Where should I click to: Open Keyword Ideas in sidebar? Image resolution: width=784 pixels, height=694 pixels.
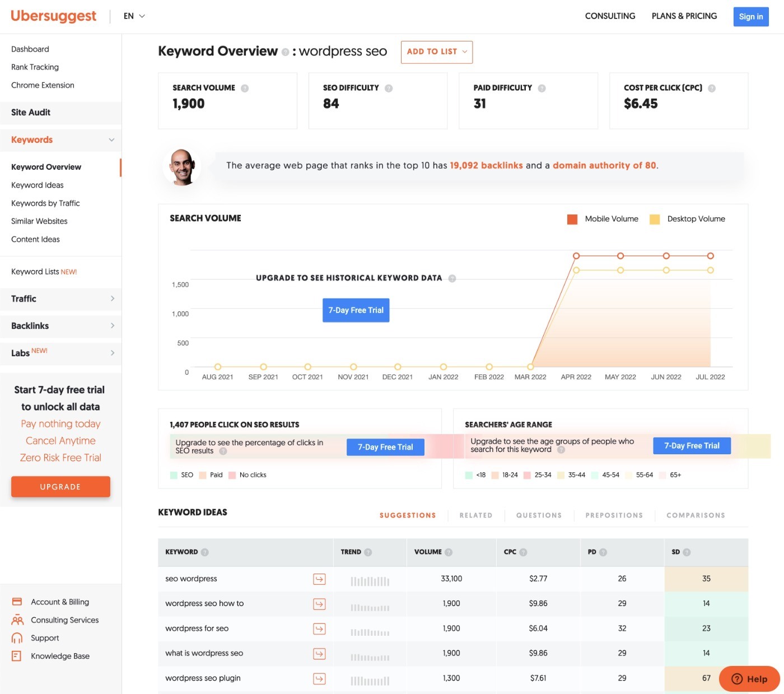pyautogui.click(x=38, y=185)
